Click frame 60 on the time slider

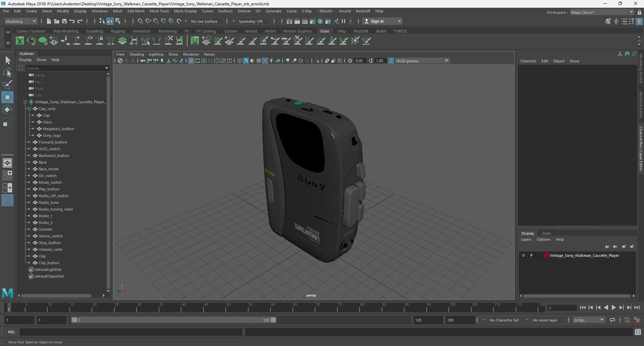[x=273, y=307]
